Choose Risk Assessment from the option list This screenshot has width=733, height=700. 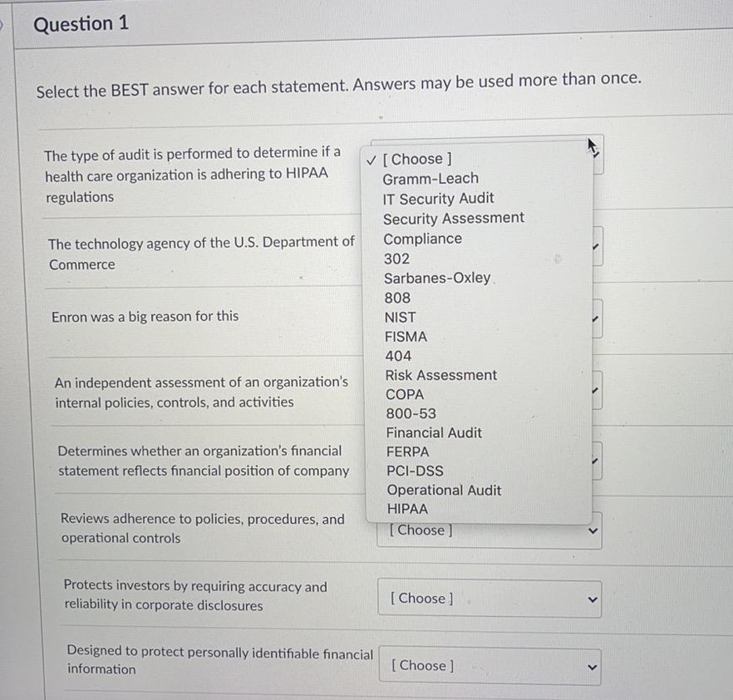(440, 375)
